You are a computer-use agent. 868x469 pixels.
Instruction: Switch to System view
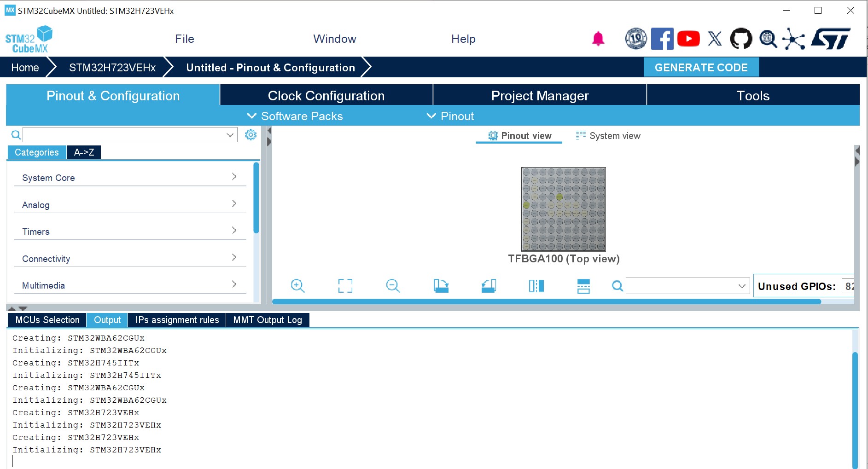click(608, 136)
